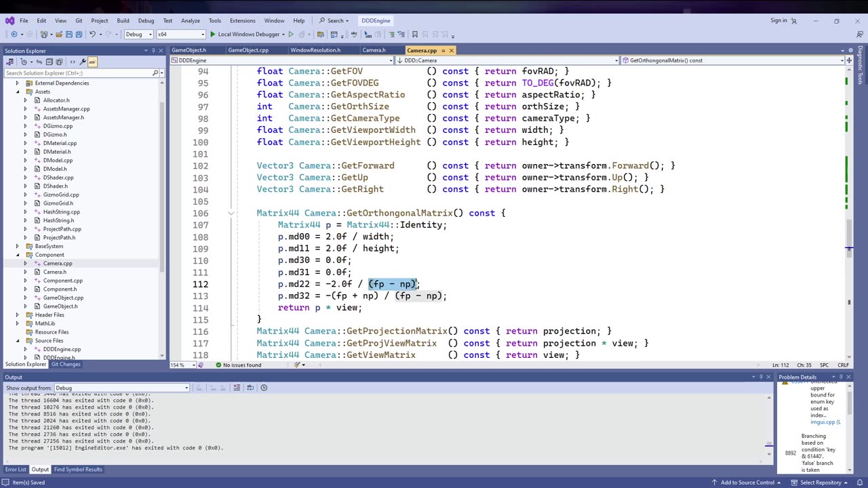Click Solution Explorer search magnifier icon

tap(155, 73)
